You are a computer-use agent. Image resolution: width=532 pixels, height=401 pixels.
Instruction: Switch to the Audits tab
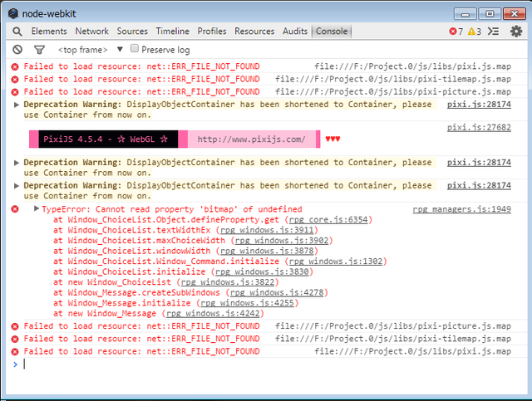[x=295, y=32]
